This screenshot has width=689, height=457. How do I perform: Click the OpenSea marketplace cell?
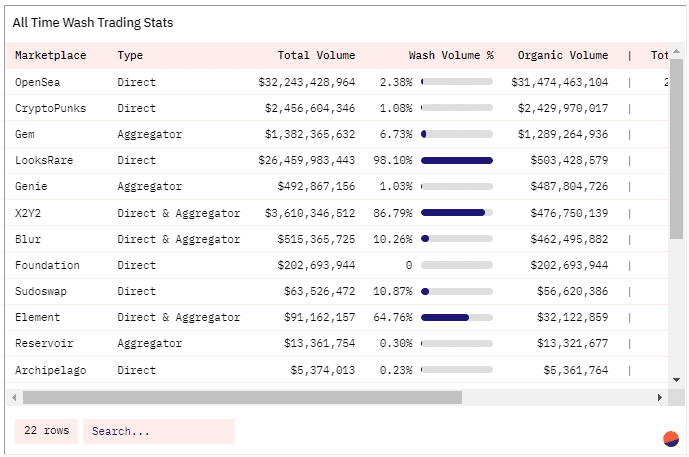click(x=37, y=82)
